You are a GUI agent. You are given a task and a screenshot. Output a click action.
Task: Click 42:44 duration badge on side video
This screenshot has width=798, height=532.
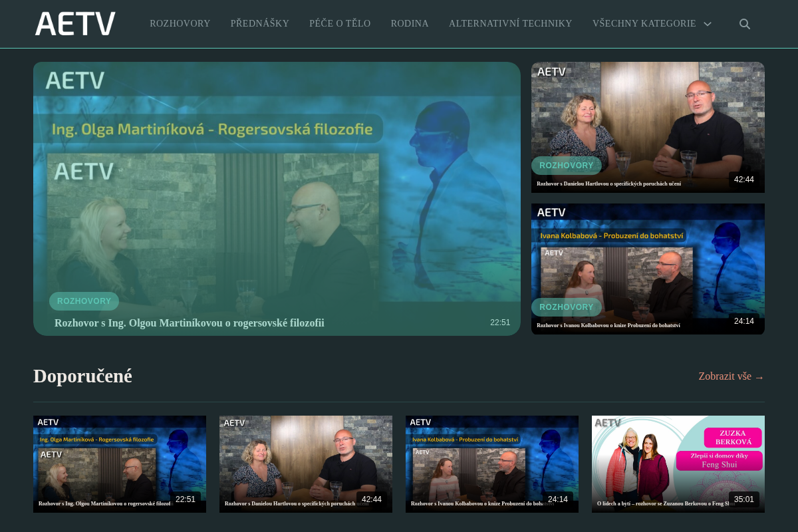click(744, 180)
